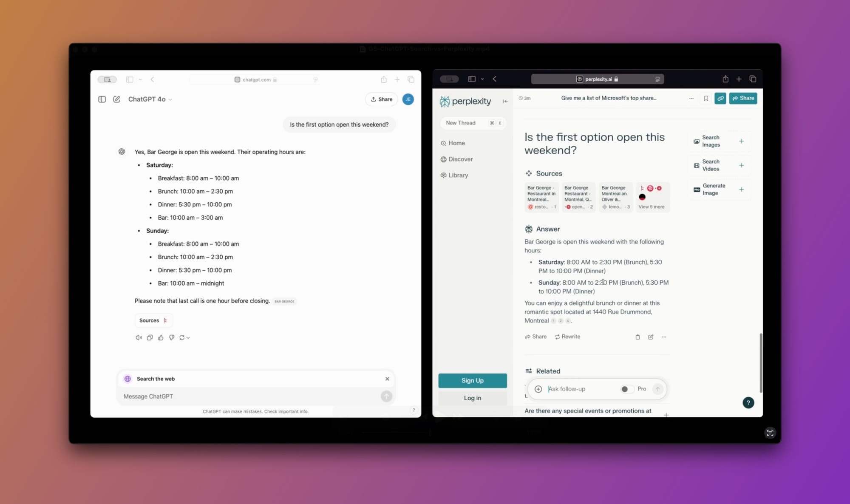Select the Home menu item in Perplexity

click(456, 143)
